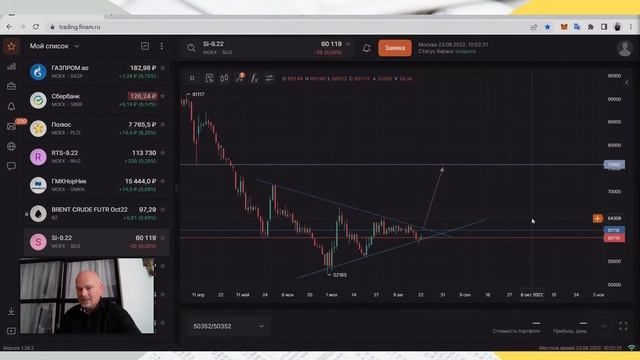
Task: Click the download icon in sidebar bottom
Action: (x=11, y=311)
